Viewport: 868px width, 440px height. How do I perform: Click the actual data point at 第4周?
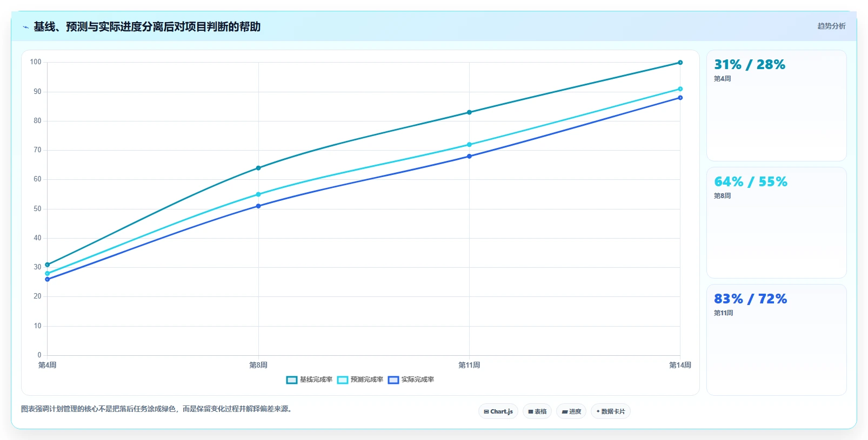(x=48, y=279)
